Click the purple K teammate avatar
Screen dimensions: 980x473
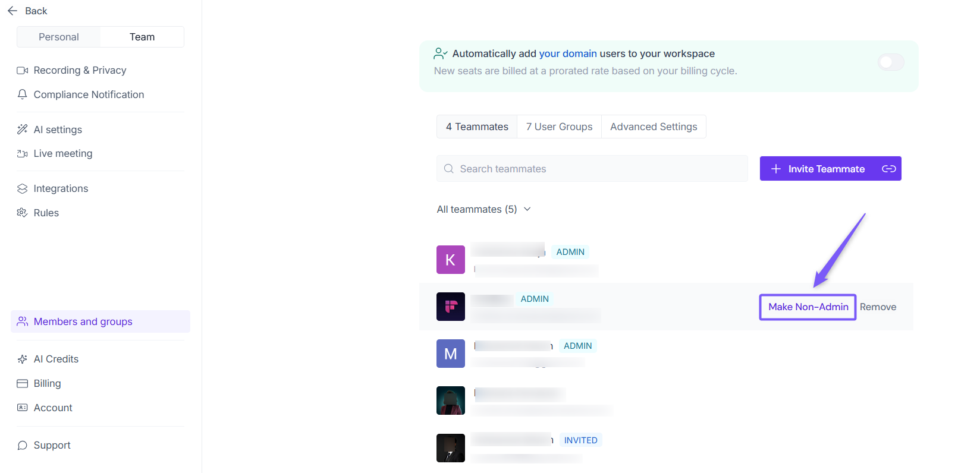click(x=451, y=260)
